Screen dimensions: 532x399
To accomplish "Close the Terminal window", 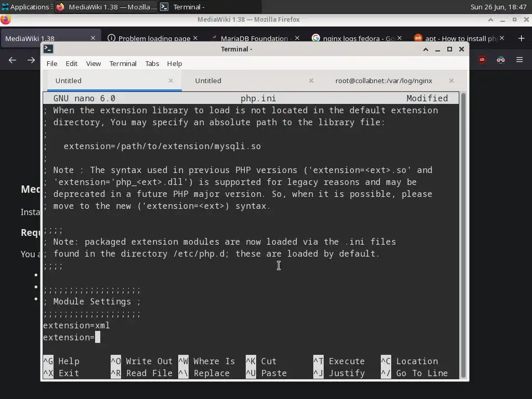I will pos(461,49).
